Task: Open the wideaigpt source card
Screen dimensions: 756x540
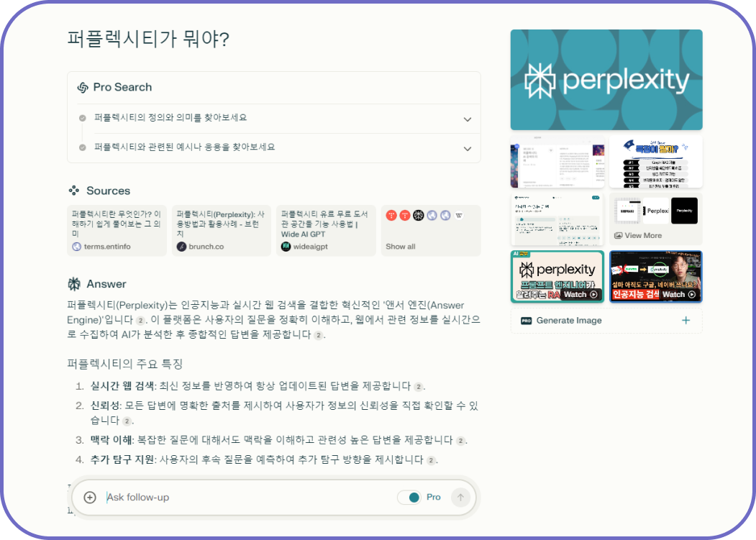Action: coord(326,231)
